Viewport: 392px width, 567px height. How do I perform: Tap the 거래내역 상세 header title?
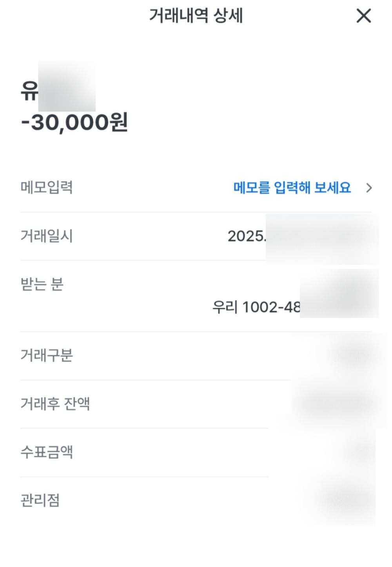point(196,16)
